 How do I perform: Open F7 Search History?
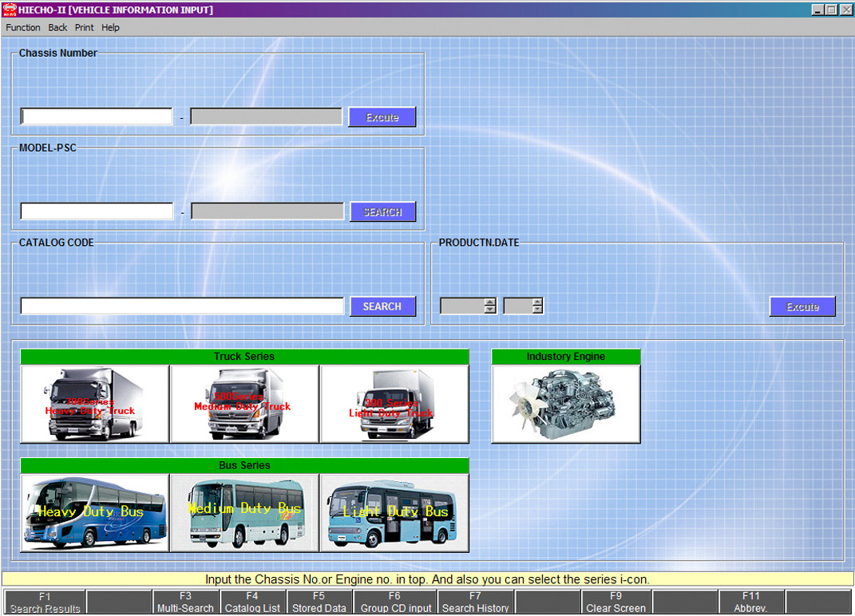(x=475, y=602)
